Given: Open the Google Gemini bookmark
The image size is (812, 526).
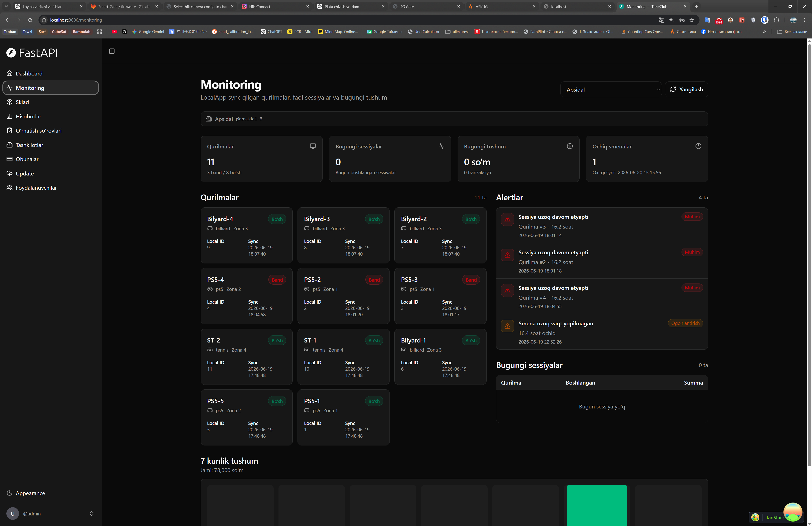Looking at the screenshot, I should pyautogui.click(x=148, y=32).
